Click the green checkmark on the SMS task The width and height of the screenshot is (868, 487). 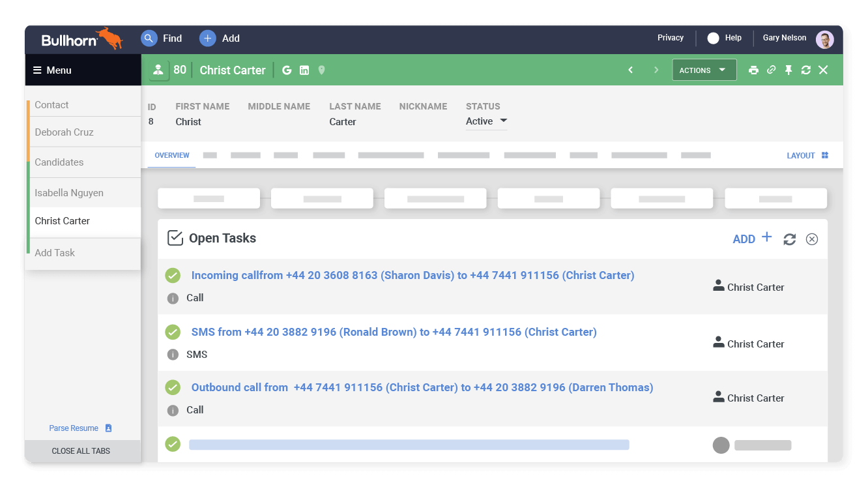click(x=173, y=331)
